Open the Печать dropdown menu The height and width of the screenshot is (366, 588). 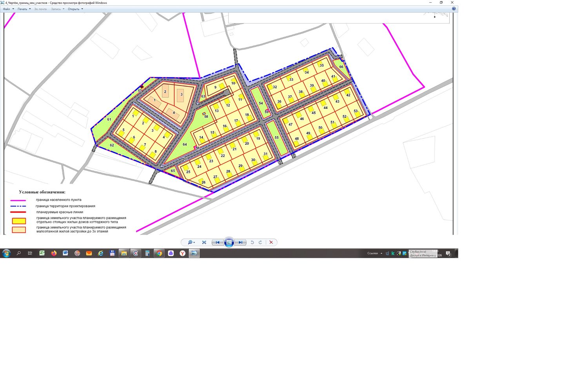coord(24,9)
